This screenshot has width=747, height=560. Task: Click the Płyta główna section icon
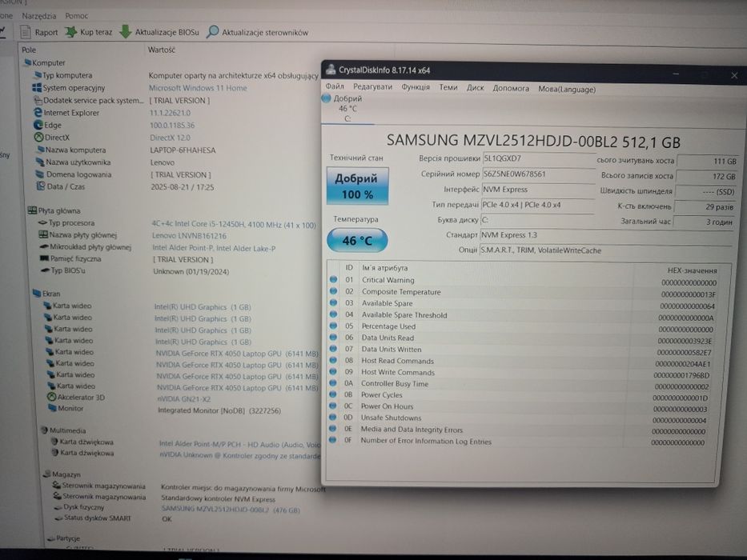tap(32, 210)
